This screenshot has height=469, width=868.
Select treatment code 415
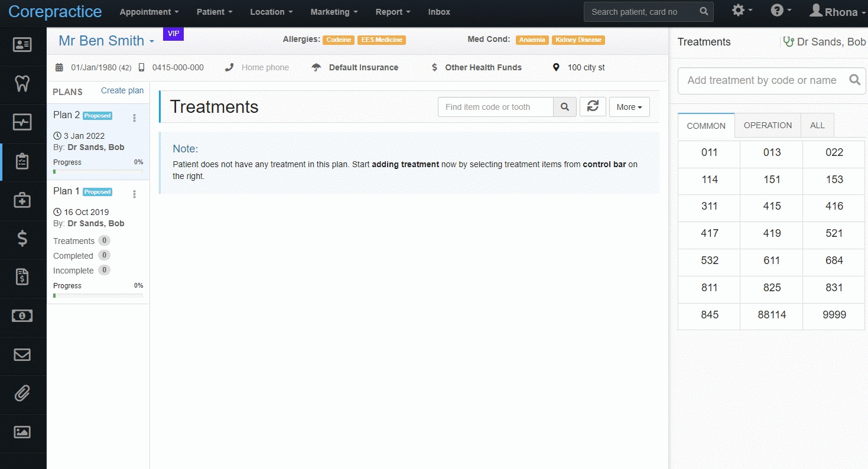pos(772,206)
